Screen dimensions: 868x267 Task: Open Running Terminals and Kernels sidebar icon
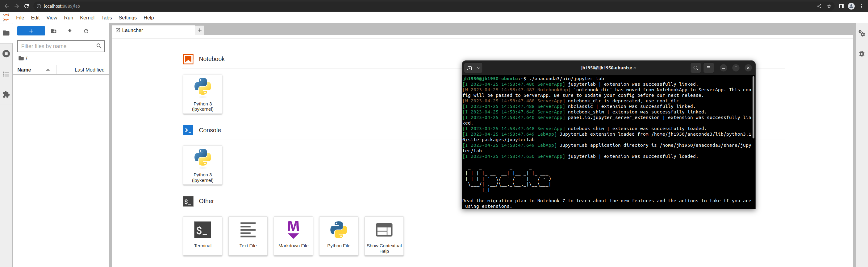tap(6, 54)
